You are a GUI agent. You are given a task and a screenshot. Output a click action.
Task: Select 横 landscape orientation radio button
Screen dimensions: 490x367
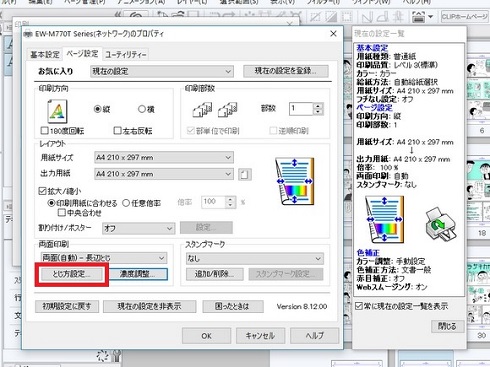pyautogui.click(x=142, y=109)
